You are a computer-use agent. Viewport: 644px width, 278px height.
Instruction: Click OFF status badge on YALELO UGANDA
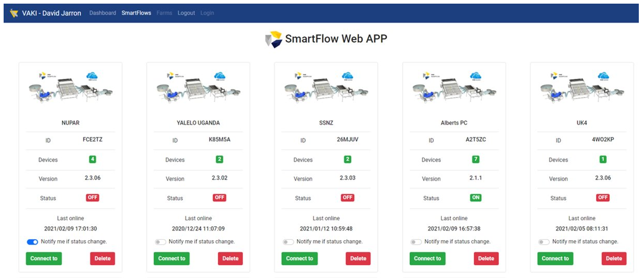point(220,198)
